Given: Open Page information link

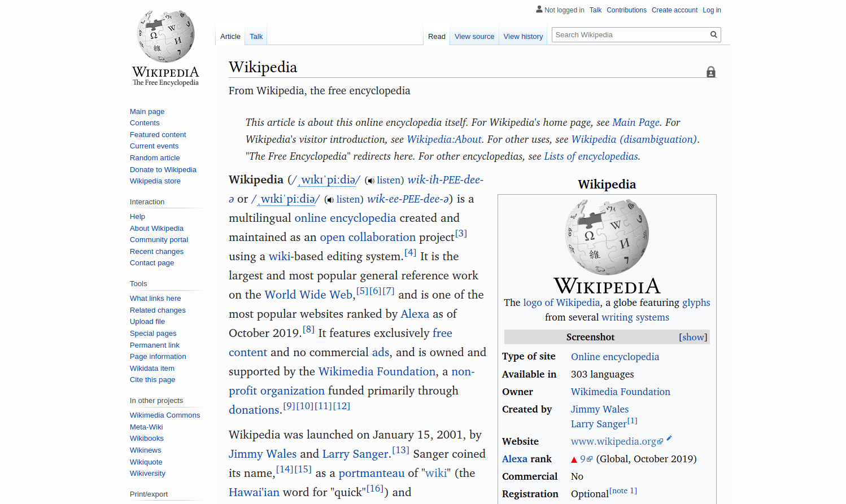Looking at the screenshot, I should 158,357.
